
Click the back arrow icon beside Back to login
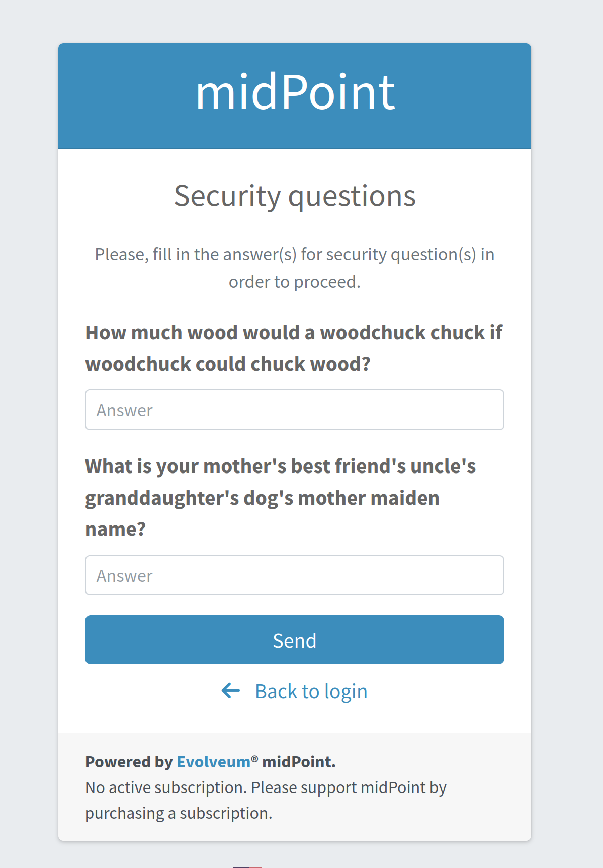coord(230,691)
